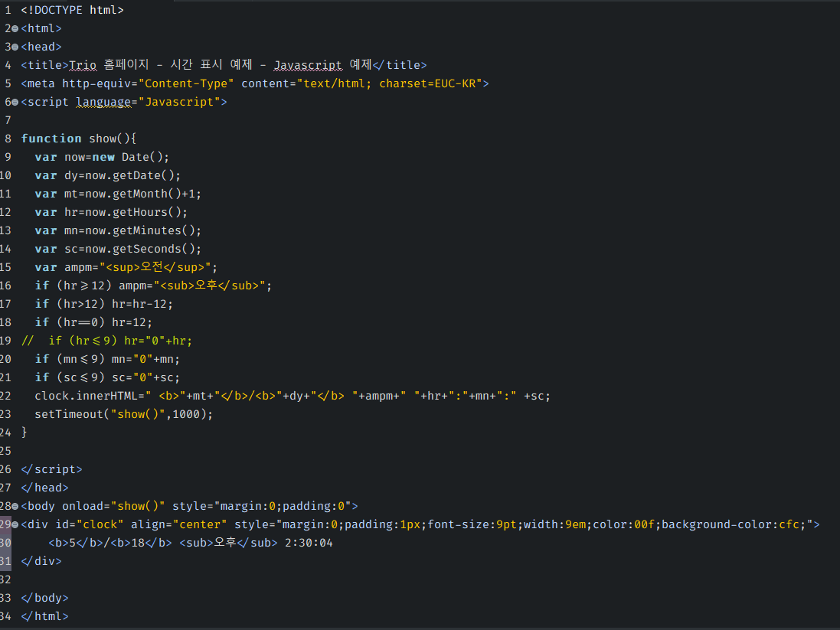The width and height of the screenshot is (840, 630).
Task: Click the mn="0"+mn statement
Action: [x=145, y=360]
